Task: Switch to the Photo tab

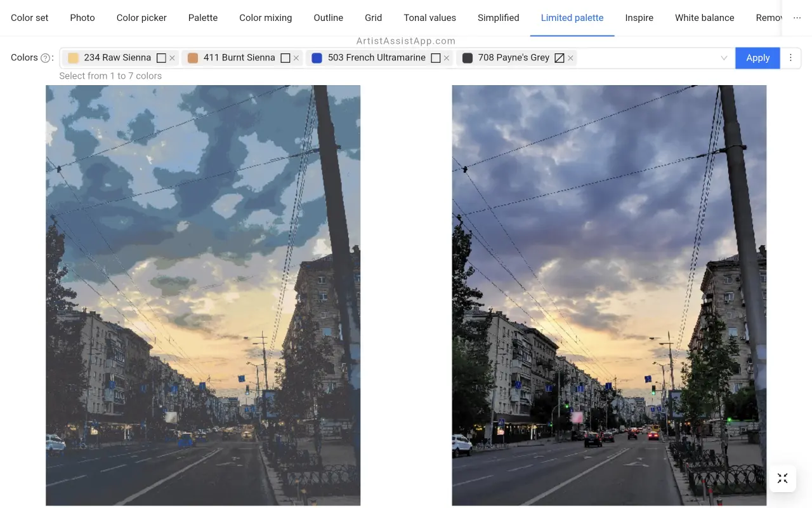Action: point(82,18)
